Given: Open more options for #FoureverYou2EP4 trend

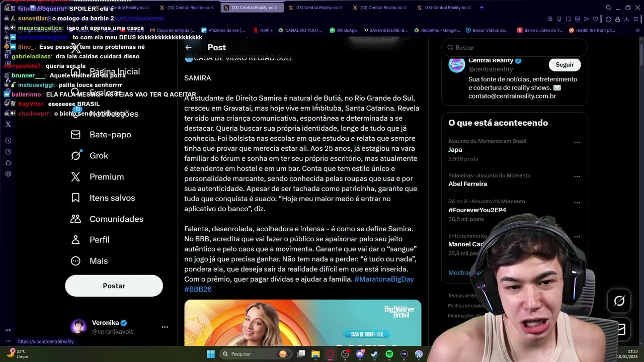Looking at the screenshot, I should 577,203.
